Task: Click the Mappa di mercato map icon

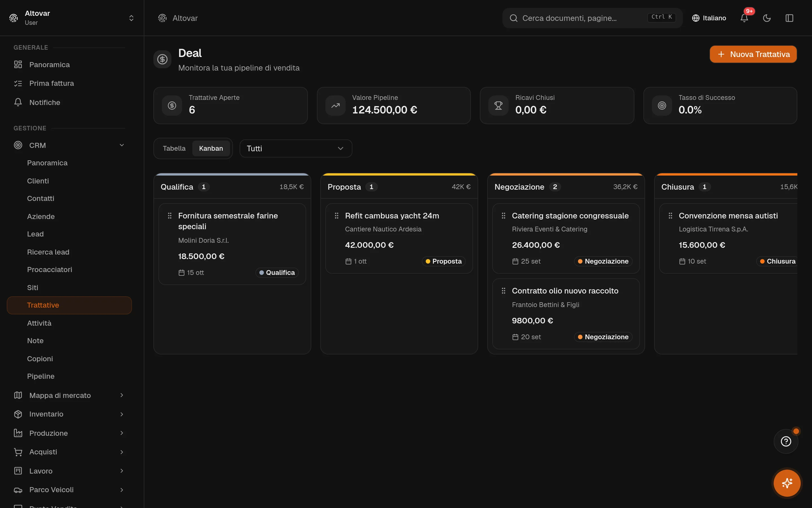Action: coord(18,395)
